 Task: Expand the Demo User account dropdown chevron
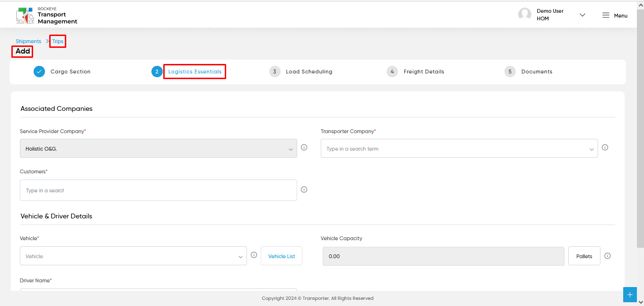tap(582, 15)
